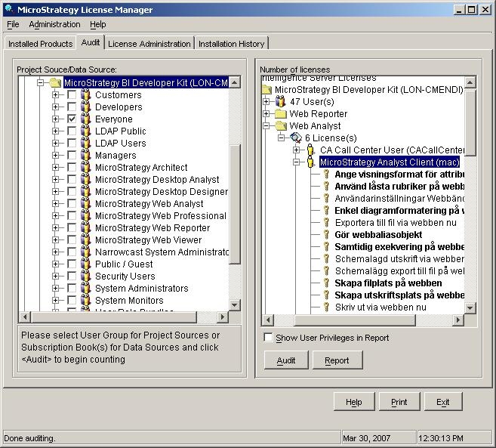Click key icon beside Skapa filplats på webben

coord(326,283)
